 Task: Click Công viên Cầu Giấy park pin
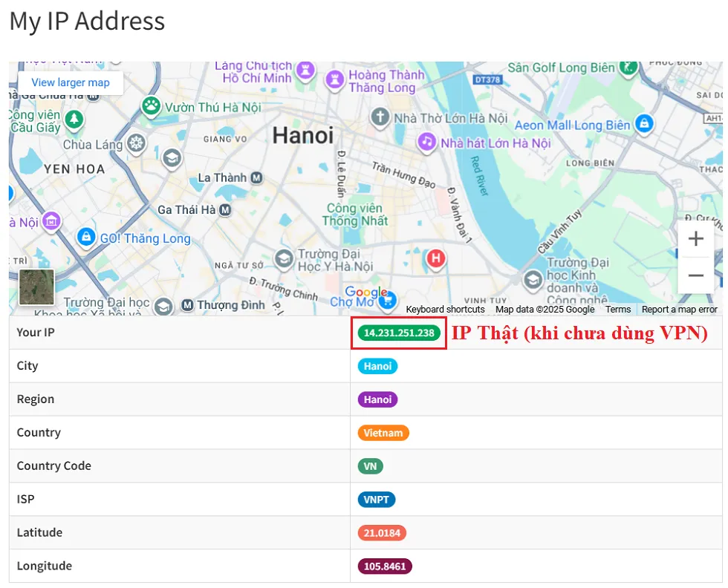click(74, 120)
